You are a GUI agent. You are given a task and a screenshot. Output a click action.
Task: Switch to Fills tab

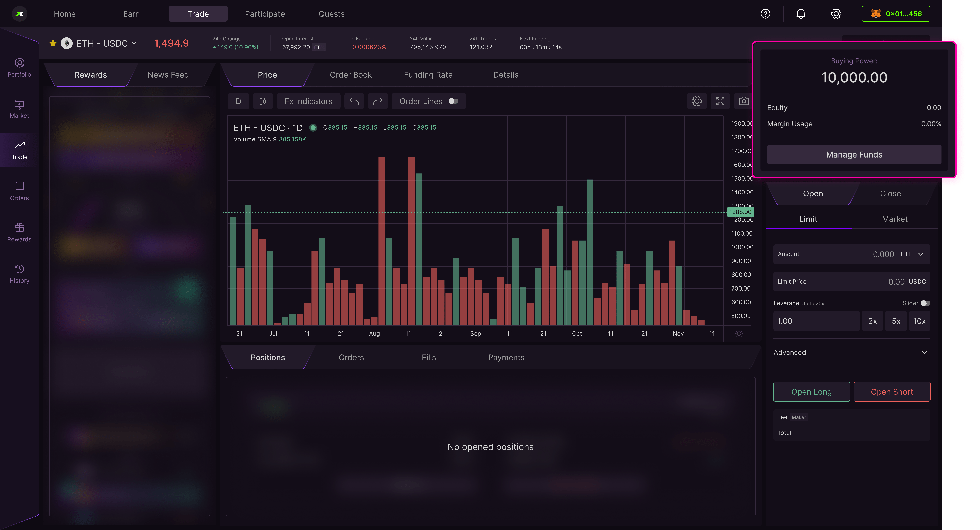click(429, 358)
